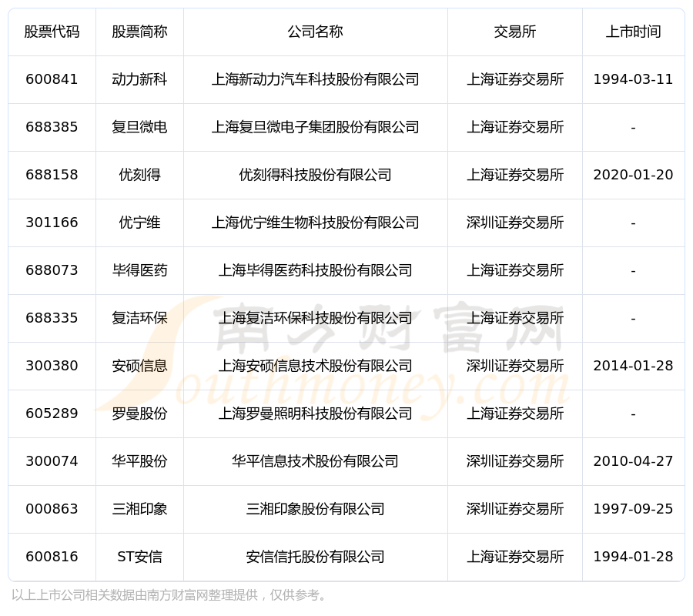Click the stock name 优宁维
The image size is (693, 616).
tap(139, 223)
